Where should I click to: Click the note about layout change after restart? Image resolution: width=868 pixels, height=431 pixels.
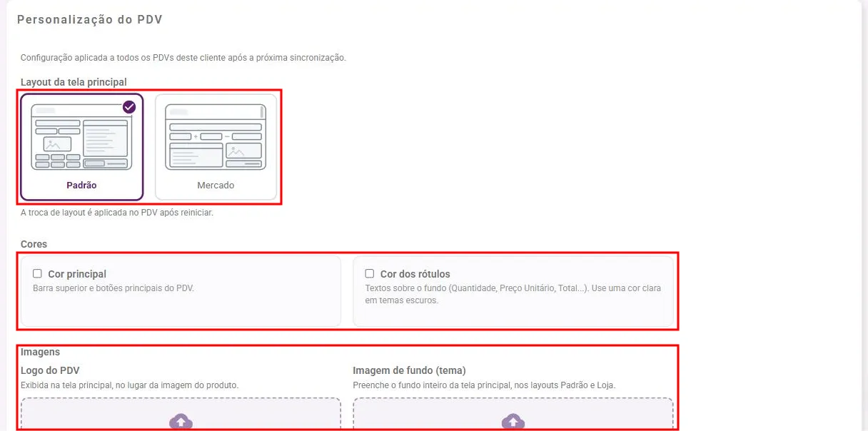tap(117, 213)
